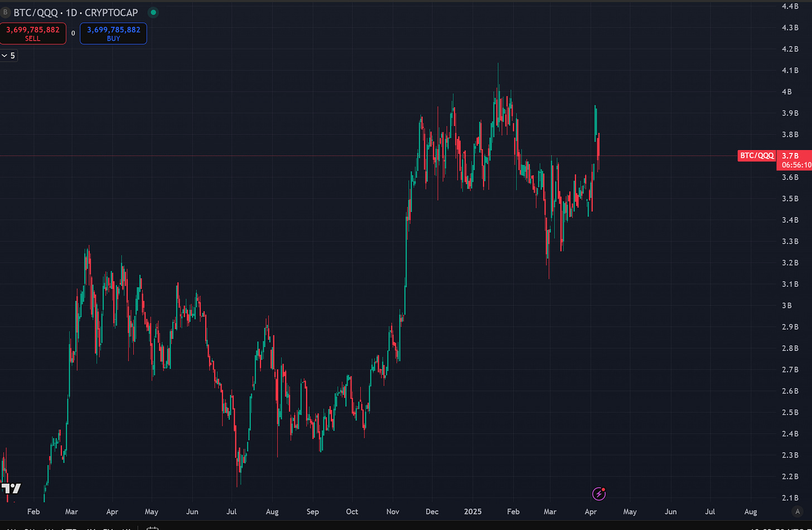
Task: Click the quantity field showing 0
Action: click(73, 33)
